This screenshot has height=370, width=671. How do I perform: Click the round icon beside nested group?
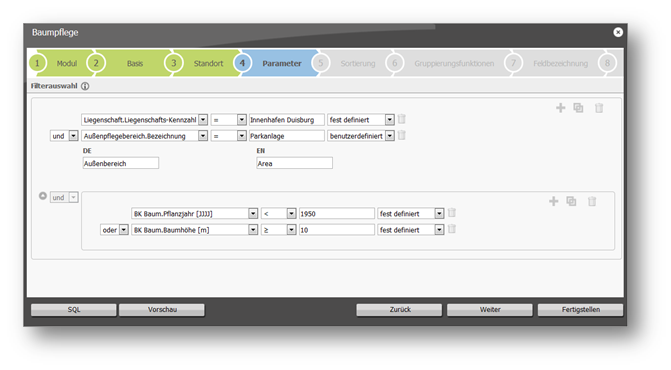(43, 196)
